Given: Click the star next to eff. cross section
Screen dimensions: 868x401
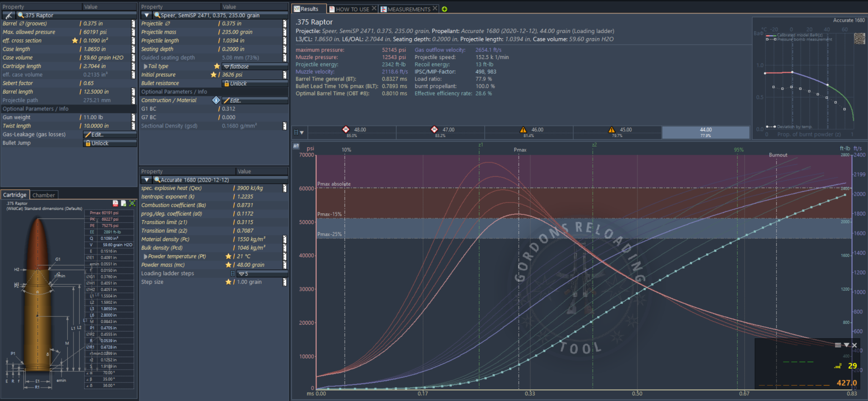Looking at the screenshot, I should tap(75, 41).
